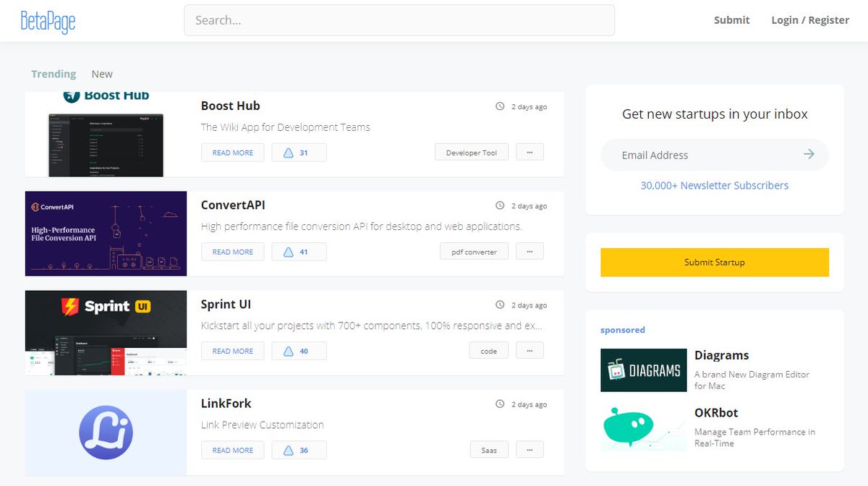Upvote ConvertAPI with 41 votes
Viewport: 868px width, 486px height.
tap(299, 252)
